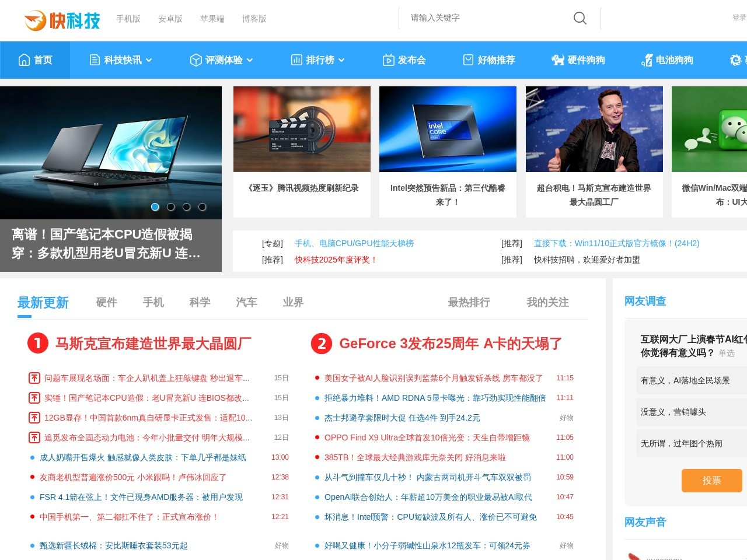Open the 最热排行 tab
747x560 pixels.
point(469,302)
